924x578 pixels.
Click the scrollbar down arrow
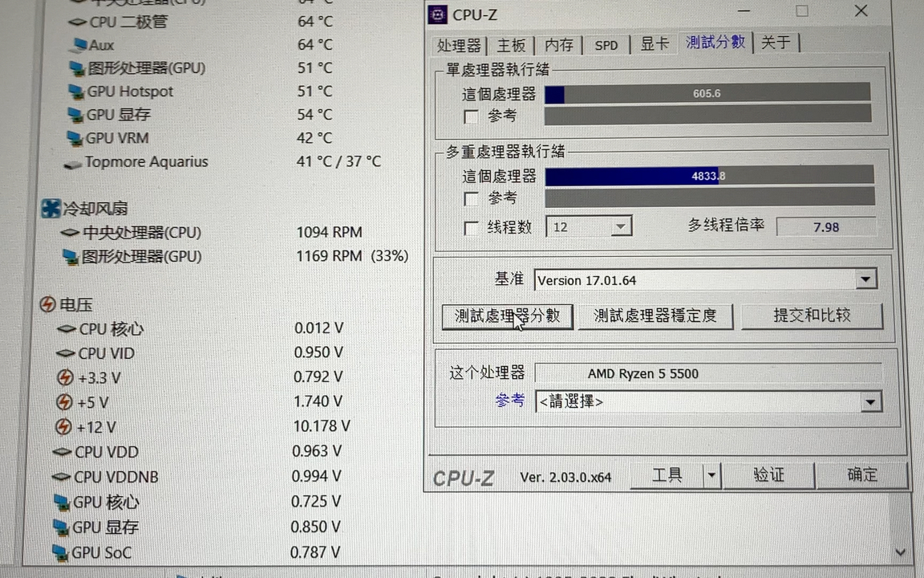[900, 552]
